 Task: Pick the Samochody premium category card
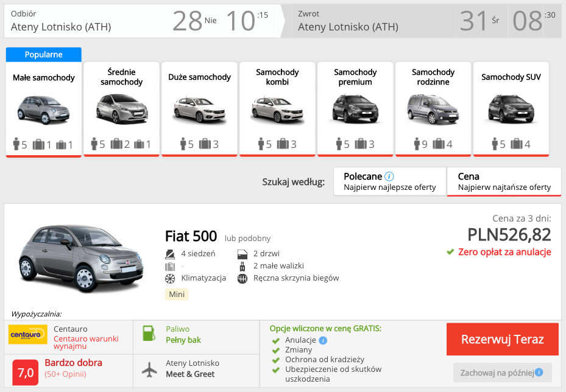355,108
